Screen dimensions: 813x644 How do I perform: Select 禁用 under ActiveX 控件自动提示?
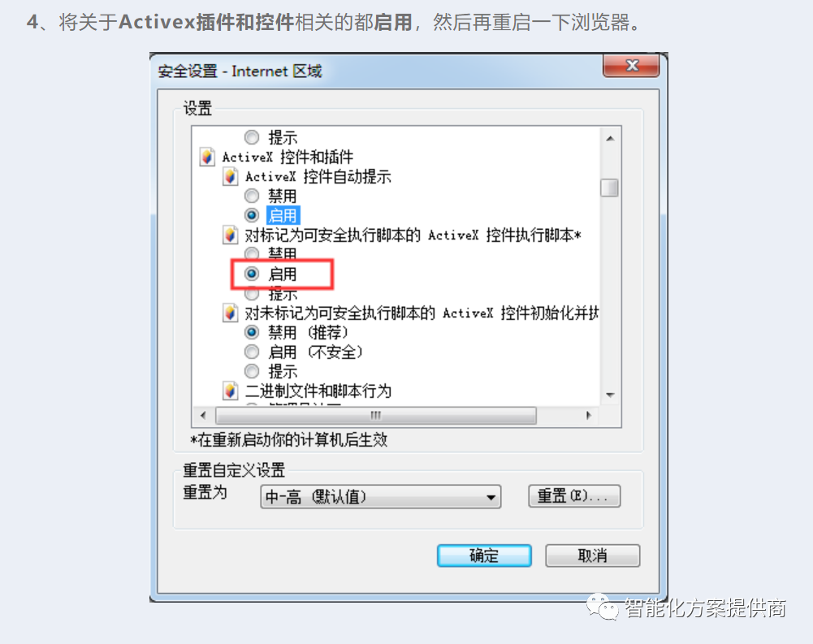pos(252,196)
